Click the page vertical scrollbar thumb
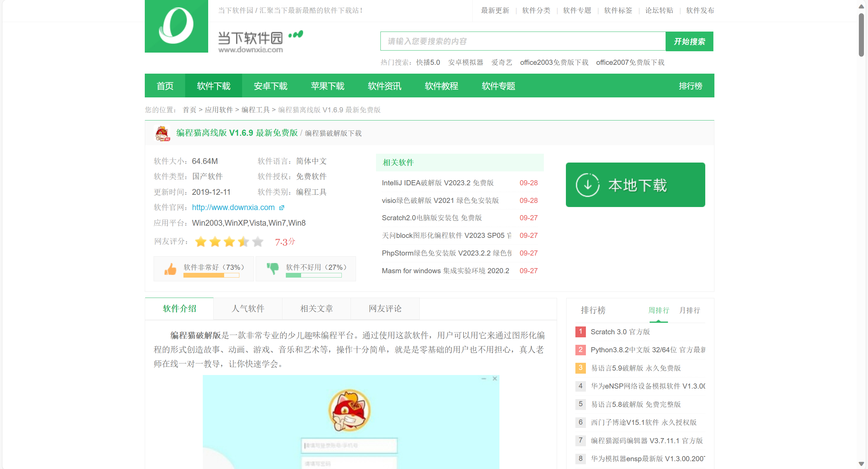 [x=861, y=35]
